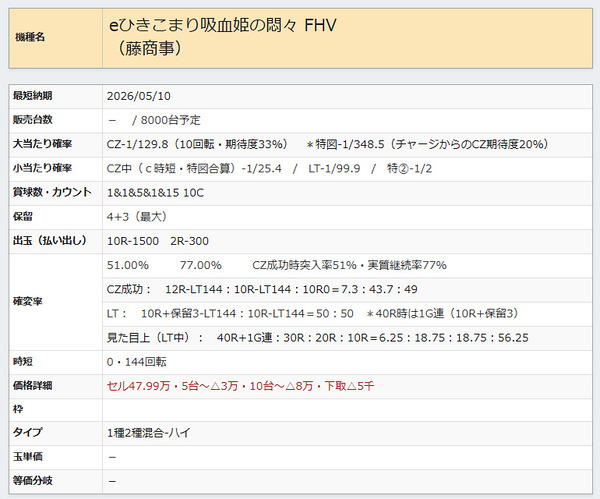This screenshot has height=499, width=600.
Task: Select the 小当たり確率 label
Action: [42, 168]
